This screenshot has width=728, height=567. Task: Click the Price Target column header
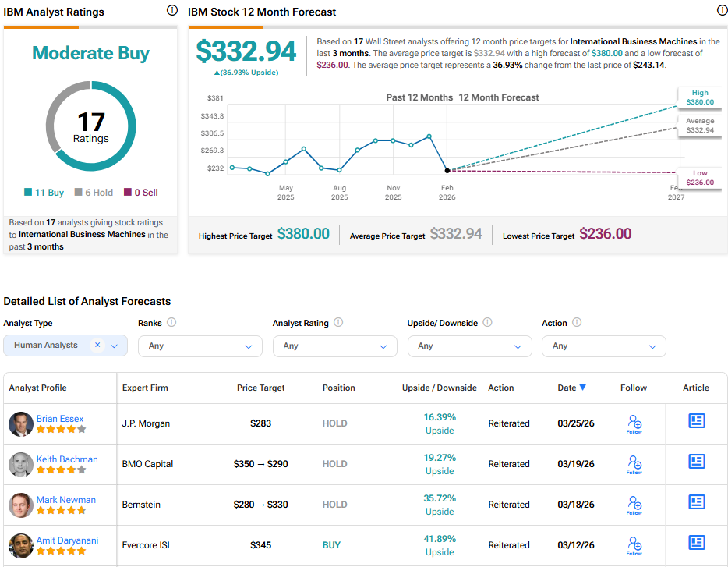pyautogui.click(x=261, y=388)
